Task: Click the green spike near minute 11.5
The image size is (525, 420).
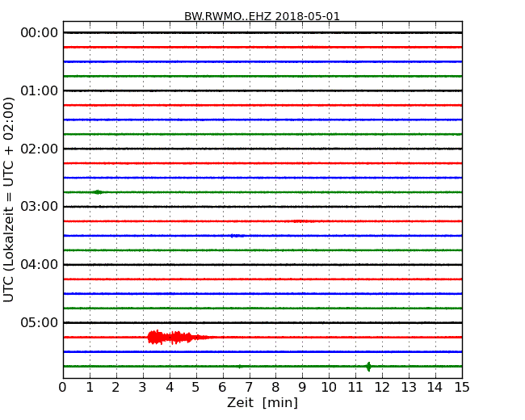Action: 368,367
